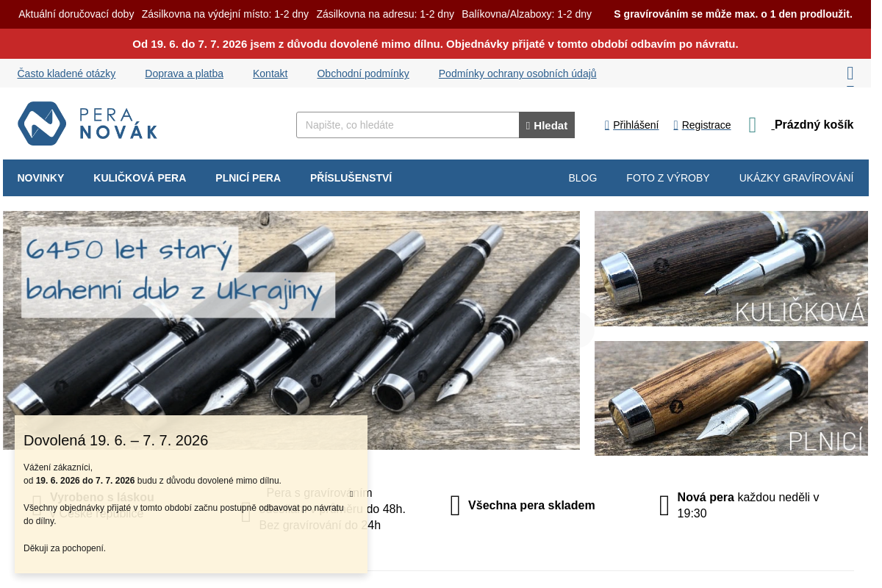This screenshot has height=588, width=882.
Task: Click the icon beside Nová pera
Action: click(664, 506)
